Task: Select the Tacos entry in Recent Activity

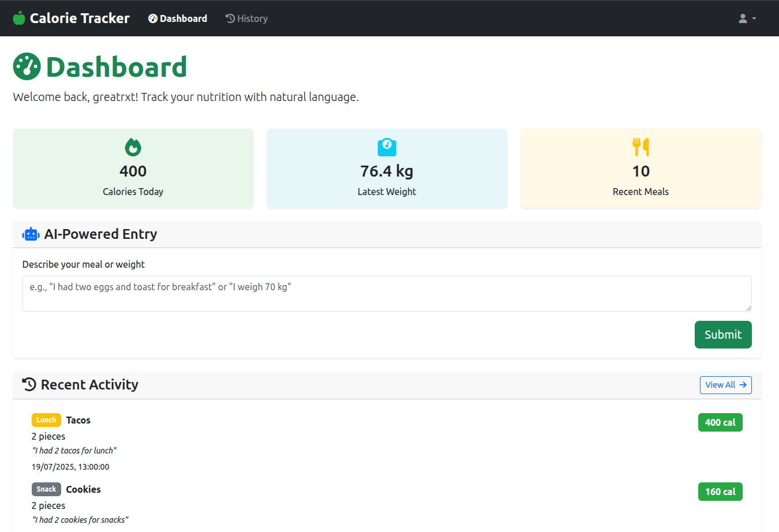Action: [x=78, y=420]
